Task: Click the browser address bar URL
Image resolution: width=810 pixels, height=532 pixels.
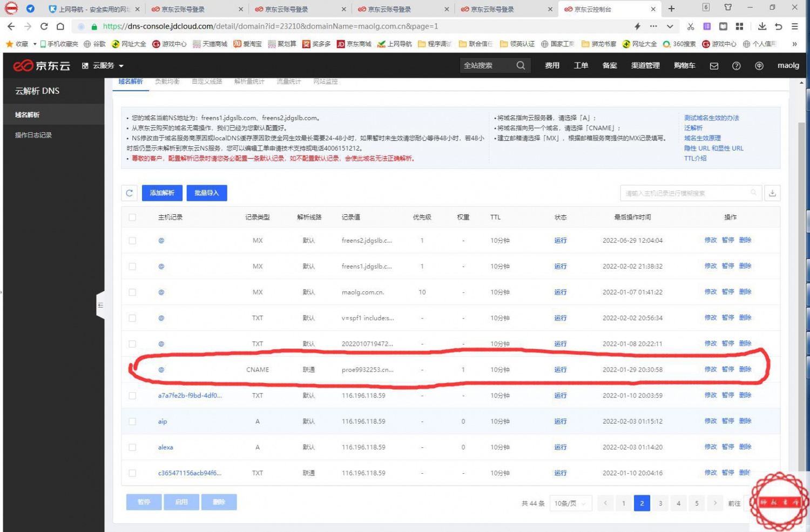Action: pyautogui.click(x=271, y=26)
